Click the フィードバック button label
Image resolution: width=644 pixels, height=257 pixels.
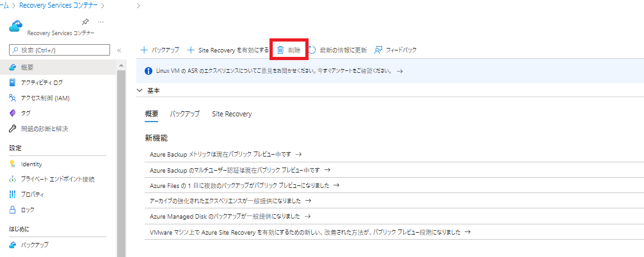point(401,50)
